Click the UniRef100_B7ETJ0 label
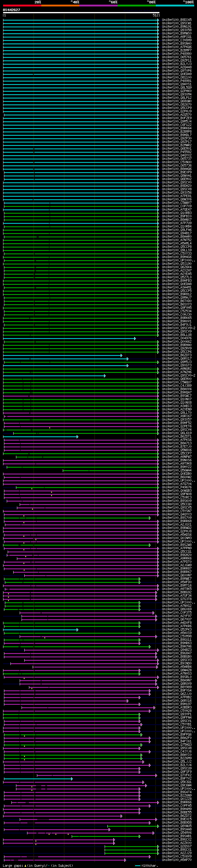This screenshot has height=868, width=197. coord(177,446)
